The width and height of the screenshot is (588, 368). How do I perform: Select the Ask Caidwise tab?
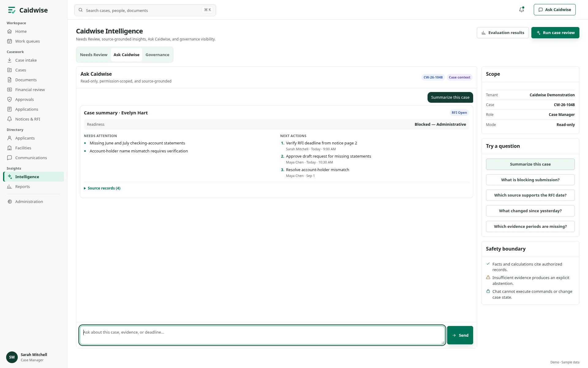click(x=126, y=55)
